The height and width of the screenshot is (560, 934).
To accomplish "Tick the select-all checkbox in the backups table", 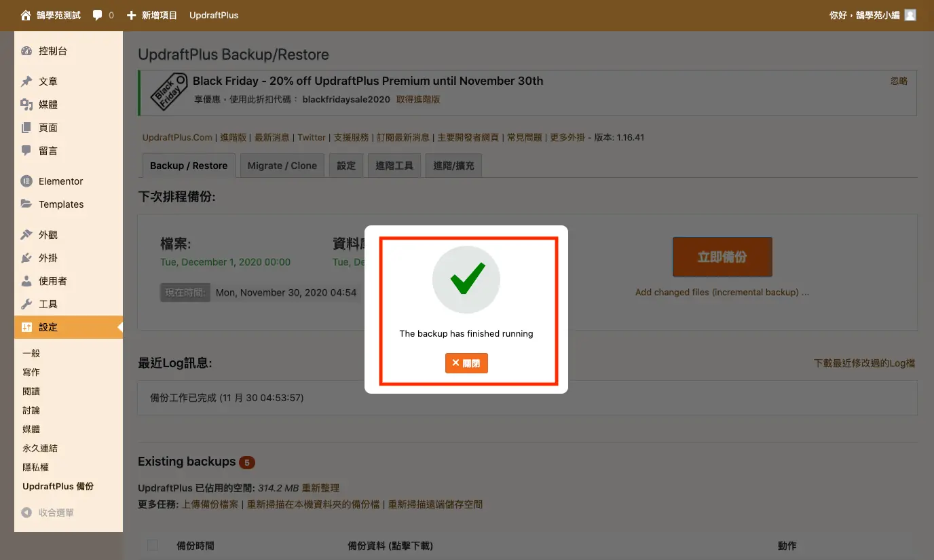I will 153,545.
